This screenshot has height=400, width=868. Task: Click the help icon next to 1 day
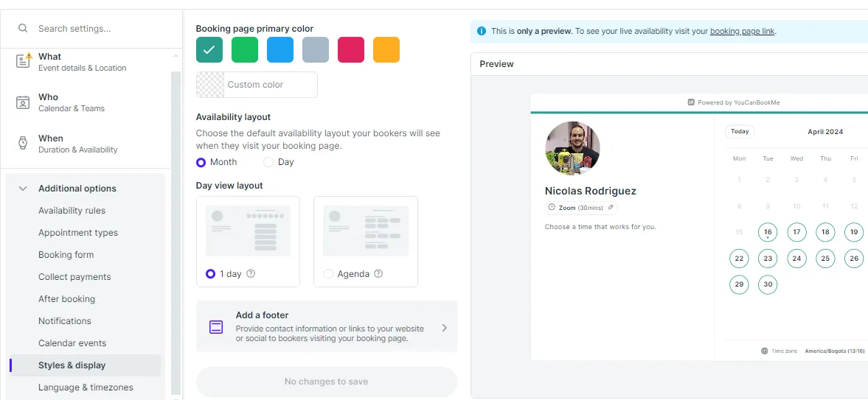(x=251, y=273)
